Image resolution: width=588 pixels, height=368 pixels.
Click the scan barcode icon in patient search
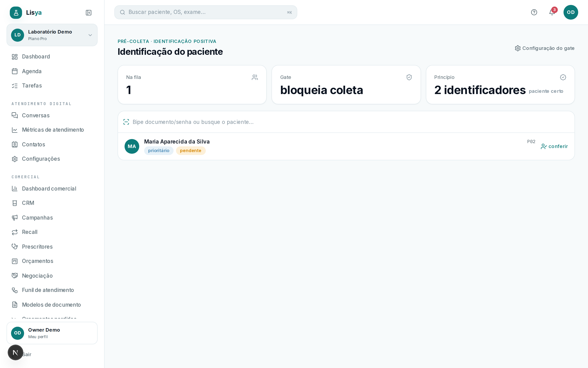[126, 122]
